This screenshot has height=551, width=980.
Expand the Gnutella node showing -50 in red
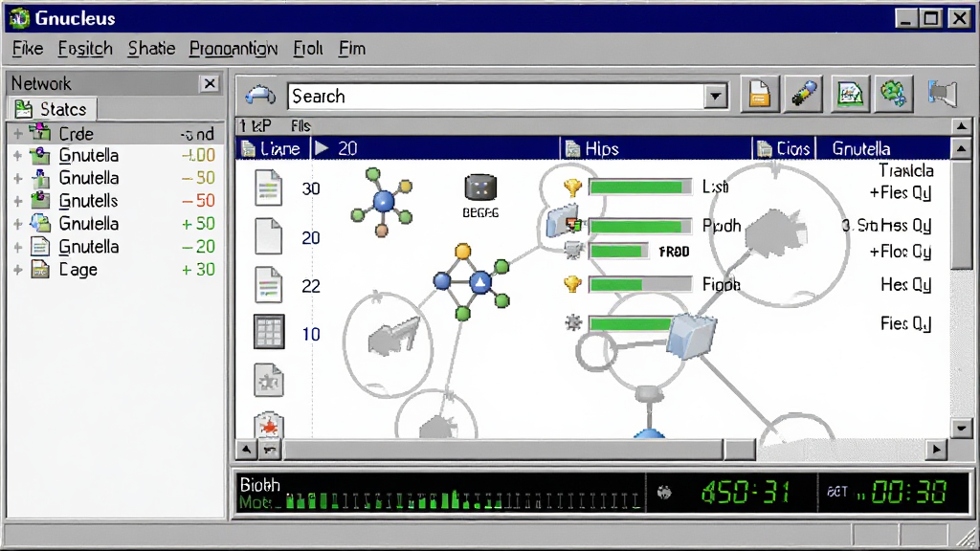[x=18, y=201]
